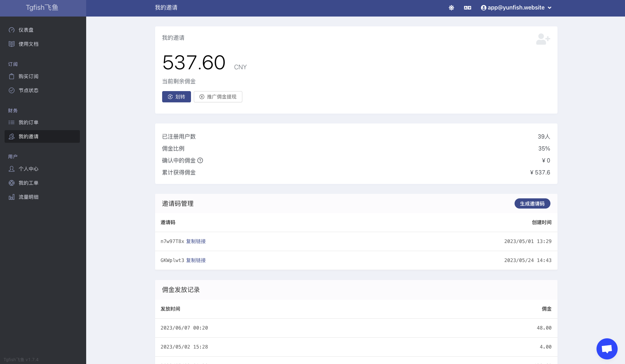This screenshot has height=364, width=625.
Task: Click the add-user icon in invite card
Action: tap(543, 39)
